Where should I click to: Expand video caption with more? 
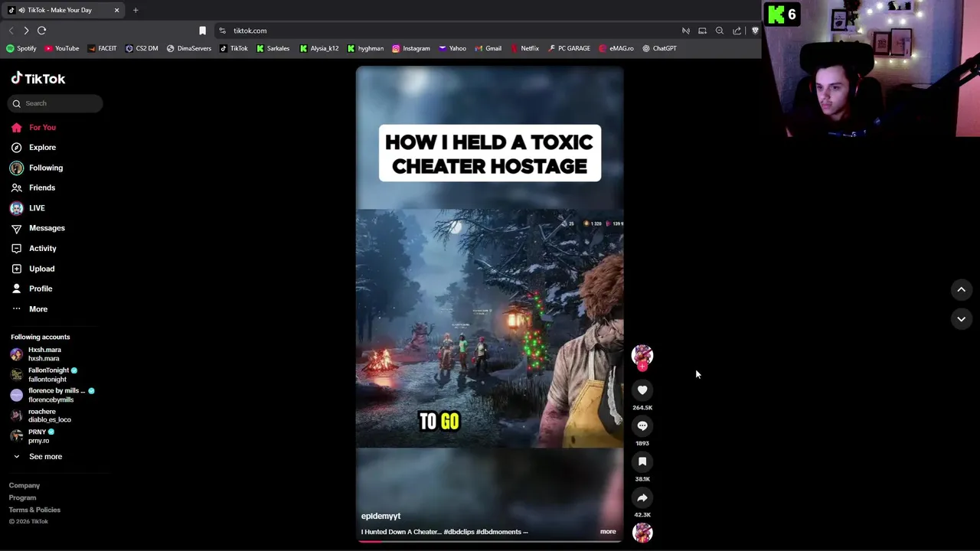tap(608, 532)
